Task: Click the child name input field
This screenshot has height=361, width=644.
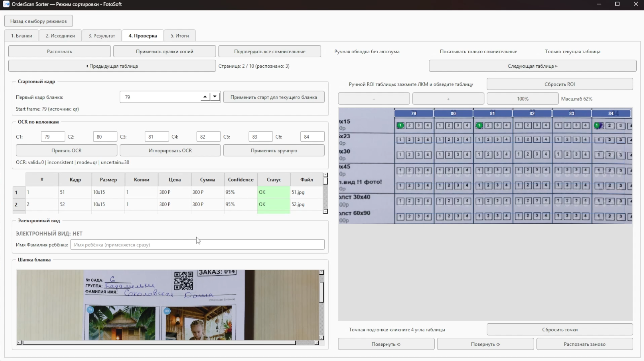Action: click(x=197, y=244)
